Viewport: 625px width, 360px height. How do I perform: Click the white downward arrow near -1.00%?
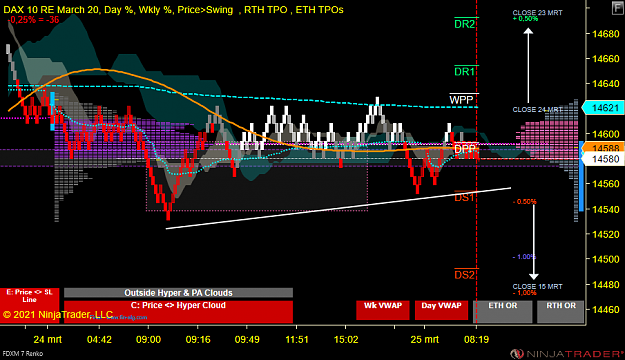point(534,242)
